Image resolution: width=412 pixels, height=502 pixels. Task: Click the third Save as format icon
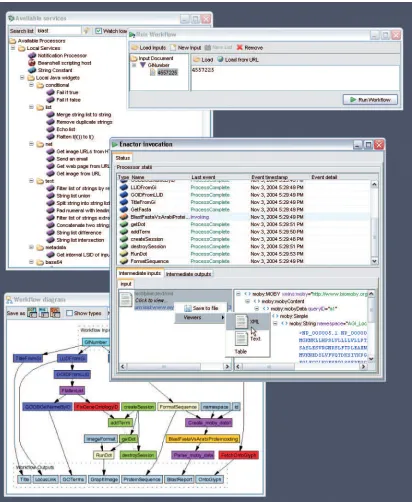point(55,313)
